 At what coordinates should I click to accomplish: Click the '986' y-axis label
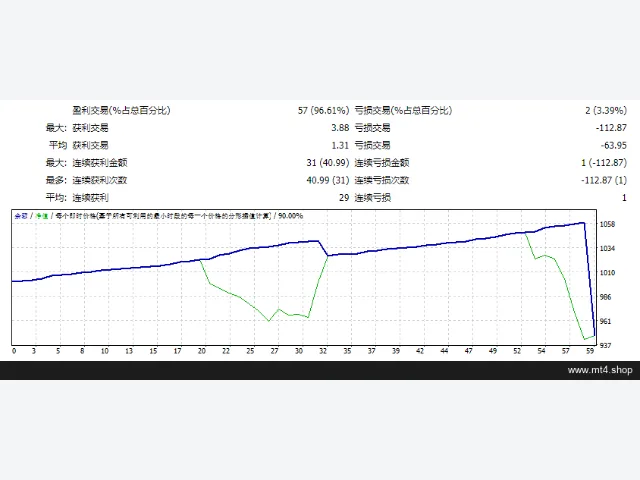(x=605, y=297)
